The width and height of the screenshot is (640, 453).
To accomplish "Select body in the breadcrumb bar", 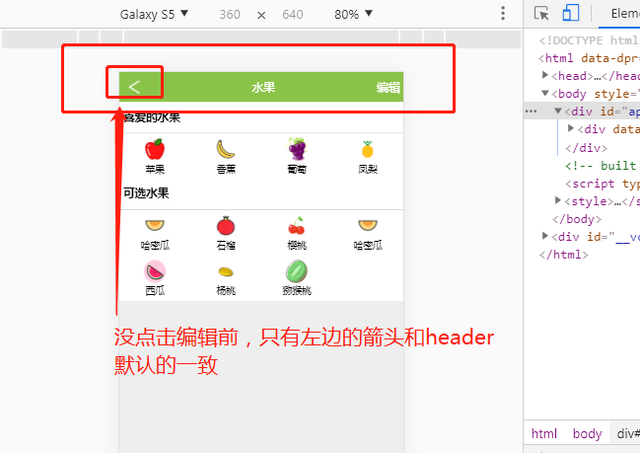I will pyautogui.click(x=587, y=433).
